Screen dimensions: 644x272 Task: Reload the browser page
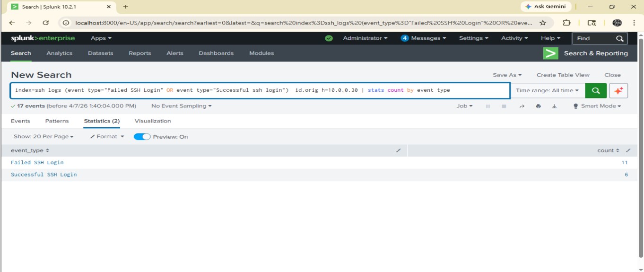tap(46, 23)
